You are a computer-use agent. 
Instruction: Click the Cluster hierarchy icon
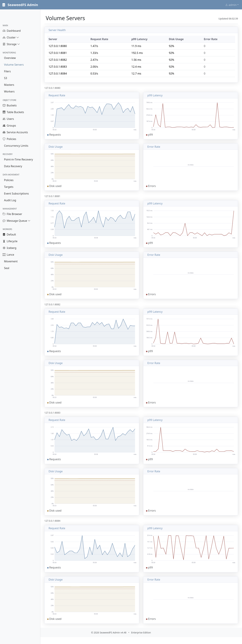[4, 37]
